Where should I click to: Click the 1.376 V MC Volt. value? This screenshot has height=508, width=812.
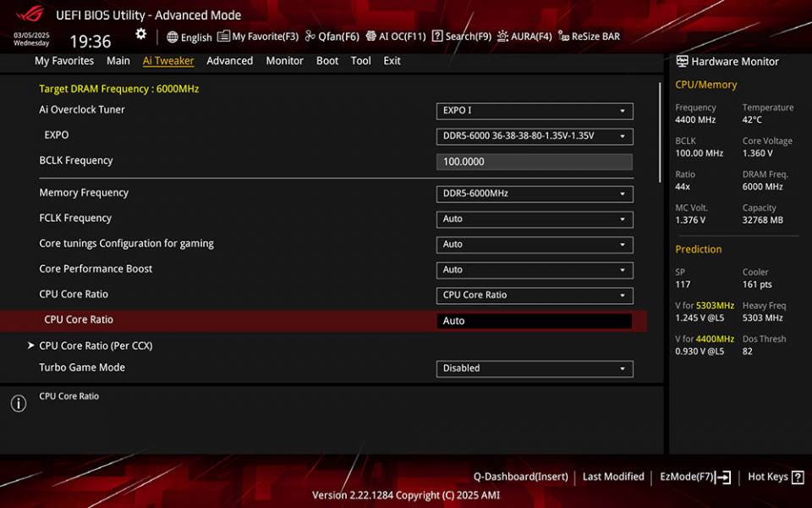[690, 220]
